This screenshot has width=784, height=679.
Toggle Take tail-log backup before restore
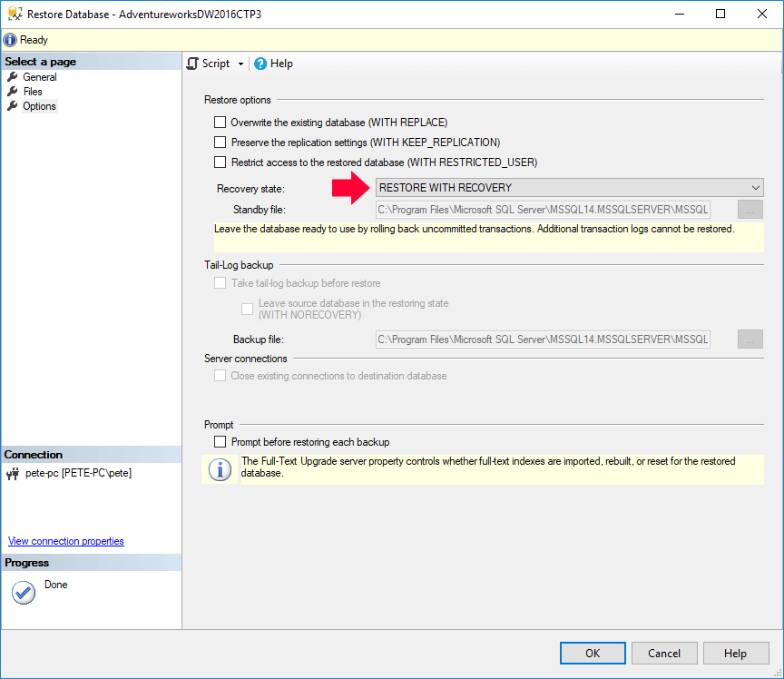(220, 283)
